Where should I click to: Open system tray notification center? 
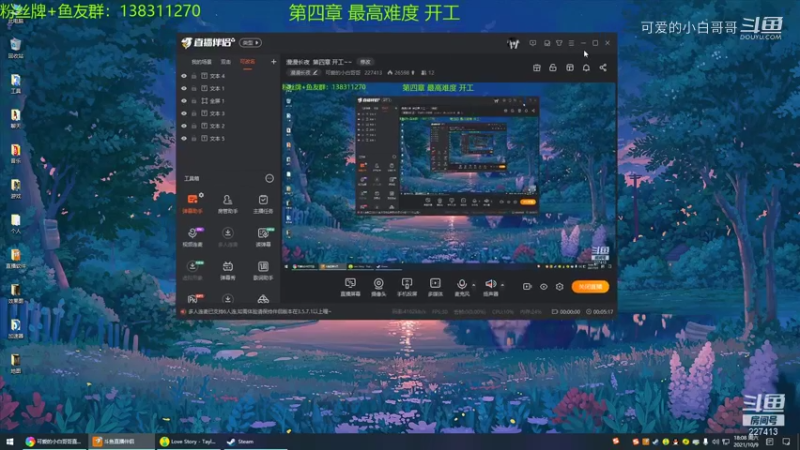coord(786,441)
